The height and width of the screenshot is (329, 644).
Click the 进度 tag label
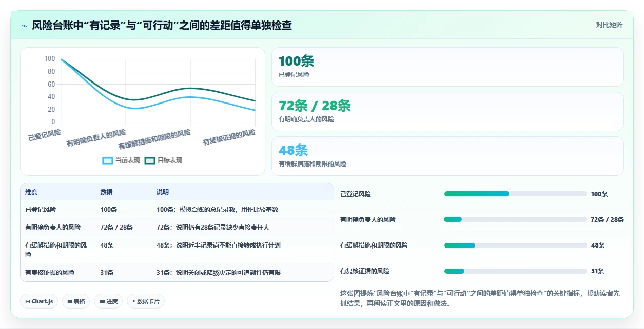coord(112,301)
